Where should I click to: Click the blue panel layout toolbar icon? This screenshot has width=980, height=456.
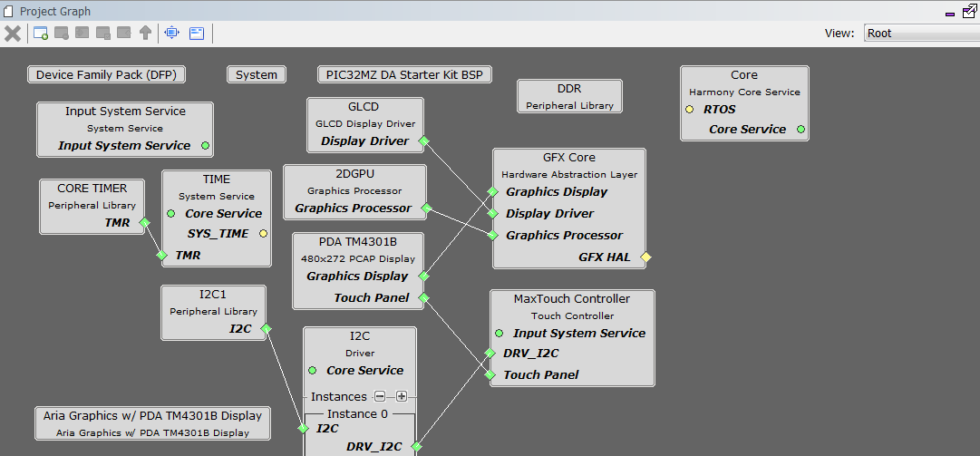pyautogui.click(x=197, y=34)
